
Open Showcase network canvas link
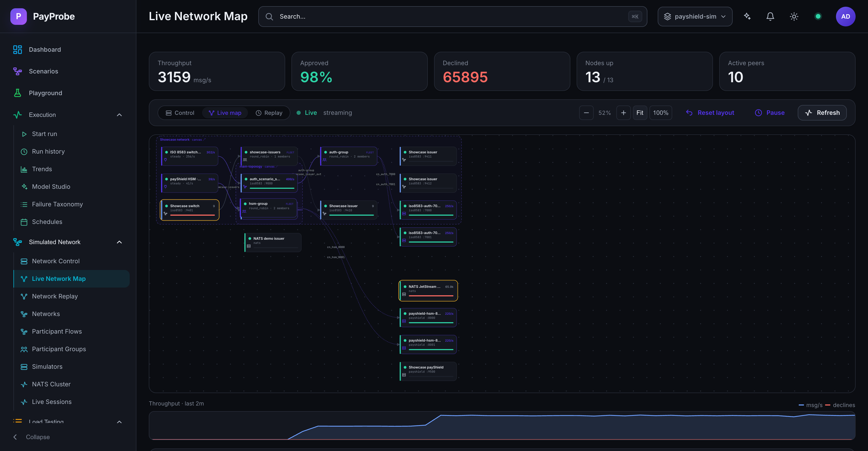coord(182,139)
